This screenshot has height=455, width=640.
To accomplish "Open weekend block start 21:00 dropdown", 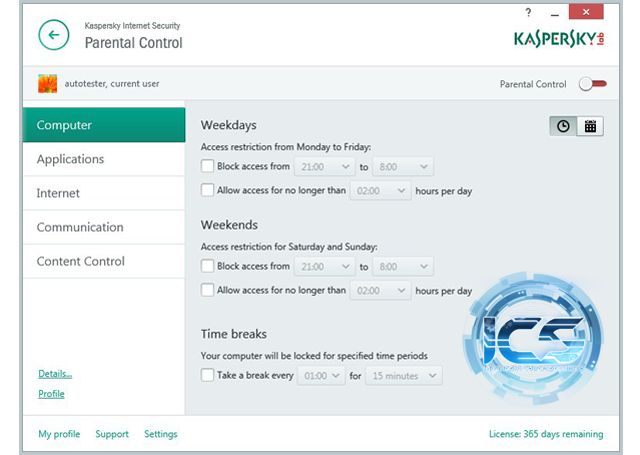I will tap(324, 266).
